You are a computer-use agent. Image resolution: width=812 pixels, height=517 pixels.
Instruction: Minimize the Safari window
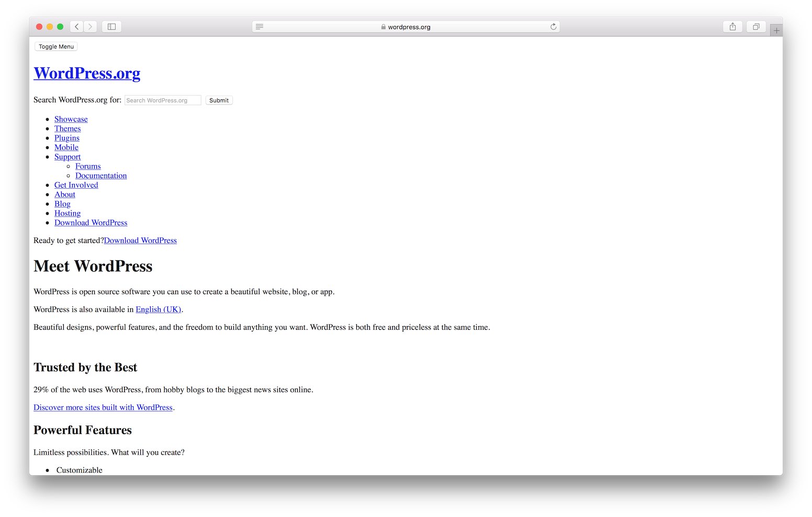click(x=50, y=27)
